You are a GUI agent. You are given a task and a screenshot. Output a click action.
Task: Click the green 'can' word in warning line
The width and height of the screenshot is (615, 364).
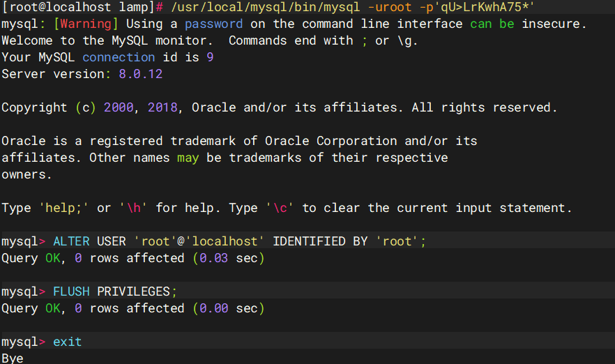(x=481, y=24)
